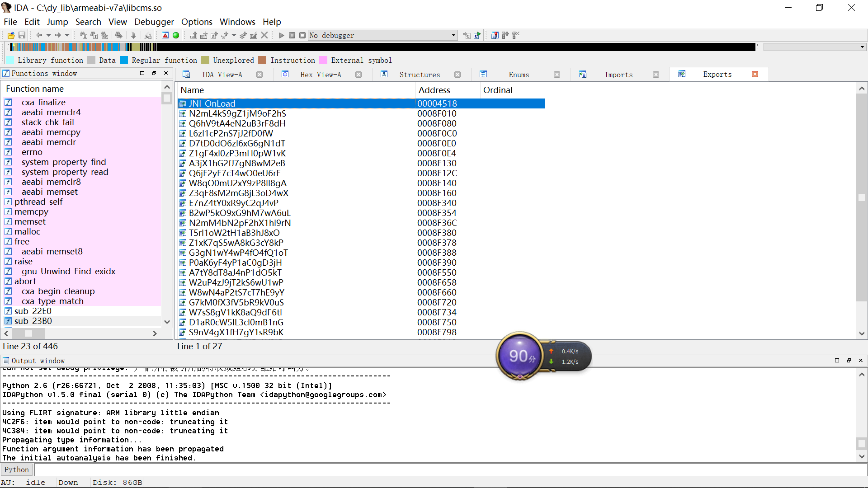This screenshot has height=488, width=868.
Task: Open the Enums panel
Action: pos(519,74)
